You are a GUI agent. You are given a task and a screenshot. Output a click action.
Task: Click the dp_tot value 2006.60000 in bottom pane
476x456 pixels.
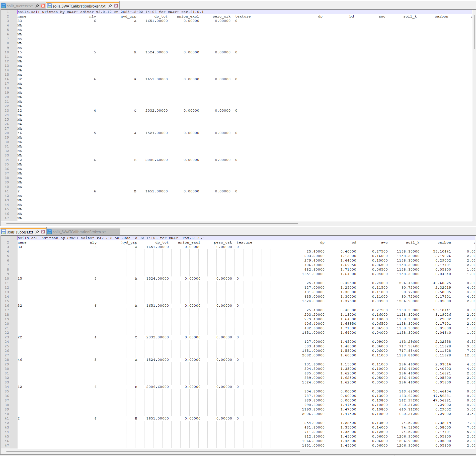point(157,387)
